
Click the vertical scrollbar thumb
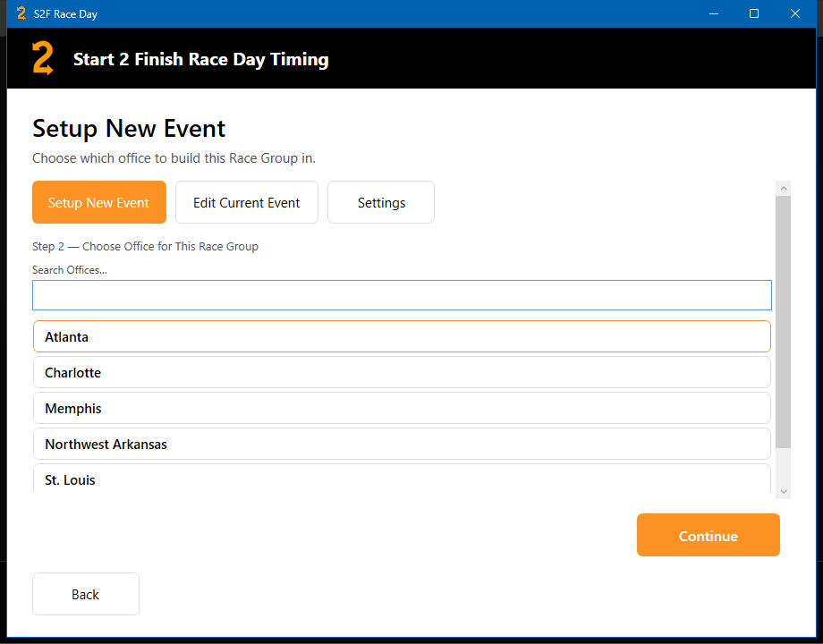(784, 322)
